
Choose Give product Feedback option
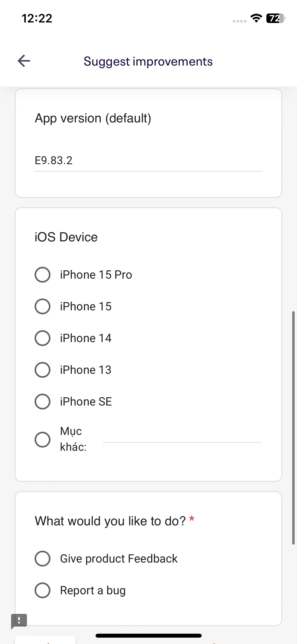click(x=43, y=559)
